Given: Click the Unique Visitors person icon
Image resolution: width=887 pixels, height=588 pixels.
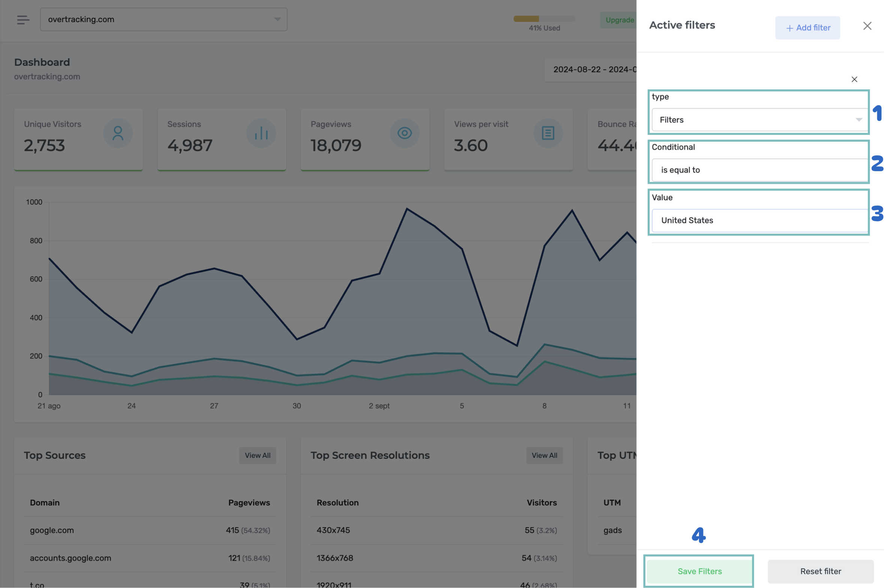Looking at the screenshot, I should [118, 133].
